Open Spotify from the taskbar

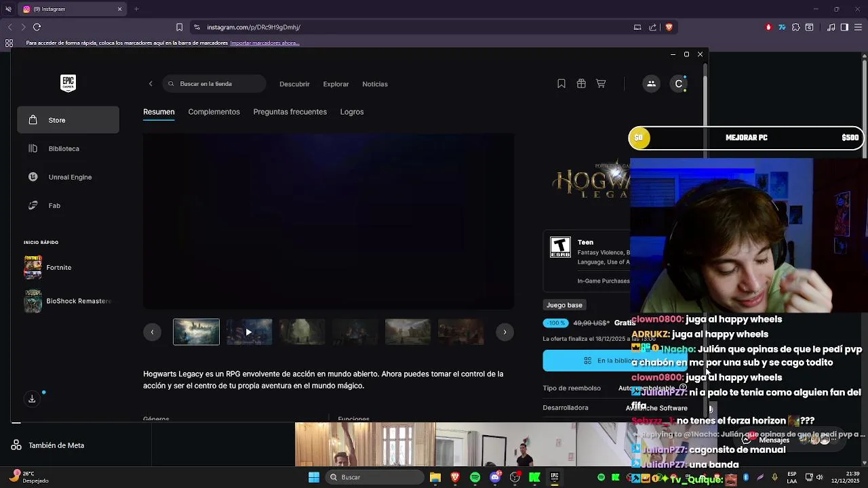pos(475,477)
